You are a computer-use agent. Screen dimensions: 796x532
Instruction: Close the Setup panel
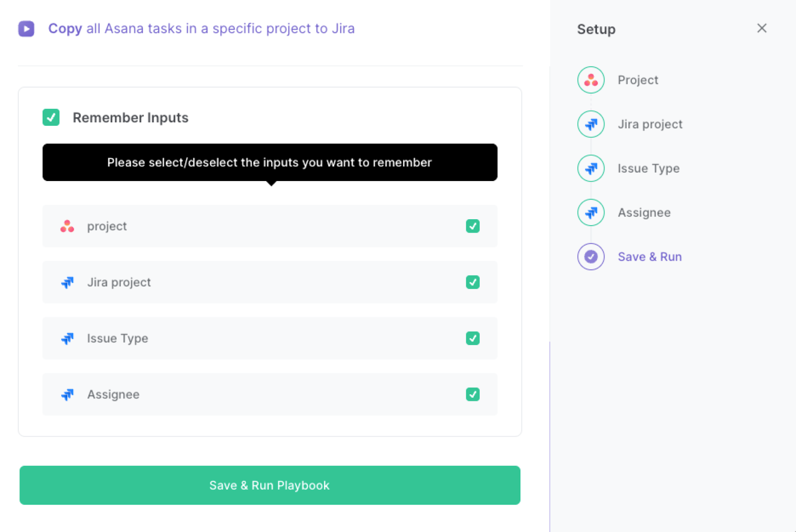[x=762, y=28]
